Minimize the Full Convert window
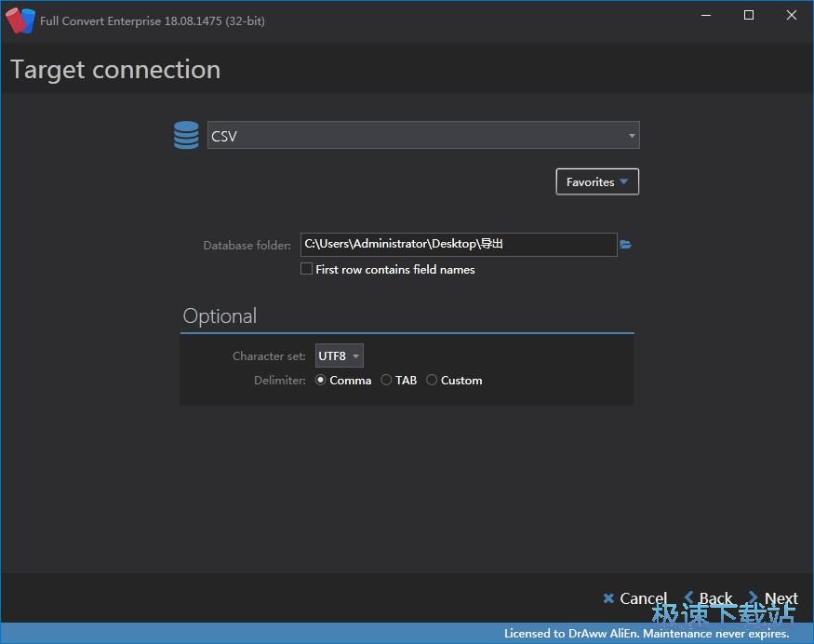The height and width of the screenshot is (644, 814). tap(706, 16)
